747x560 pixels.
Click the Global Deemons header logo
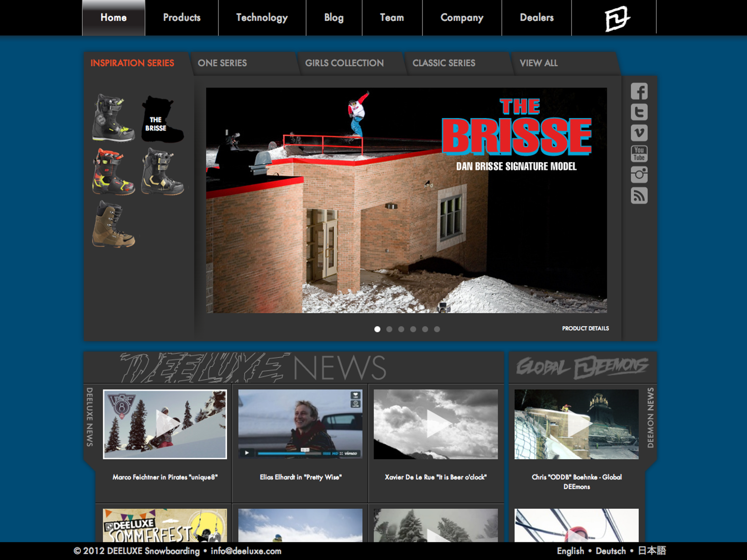(x=582, y=367)
